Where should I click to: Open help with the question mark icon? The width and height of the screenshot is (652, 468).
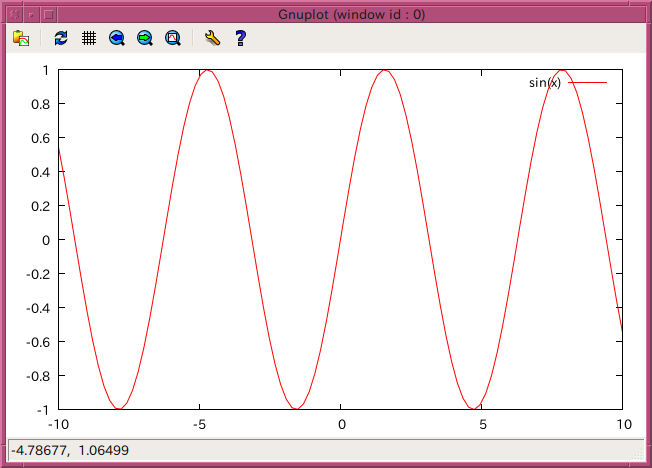(240, 38)
